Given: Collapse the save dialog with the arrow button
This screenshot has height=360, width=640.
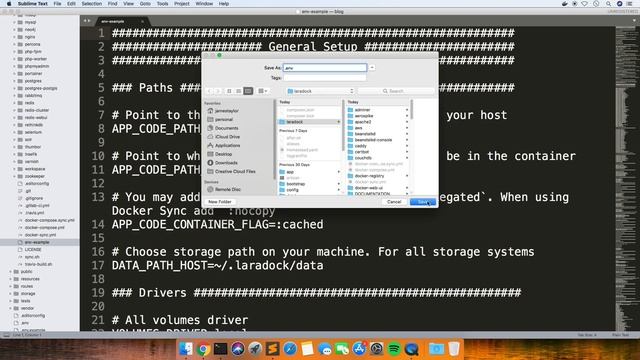Looking at the screenshot, I should click(x=372, y=68).
